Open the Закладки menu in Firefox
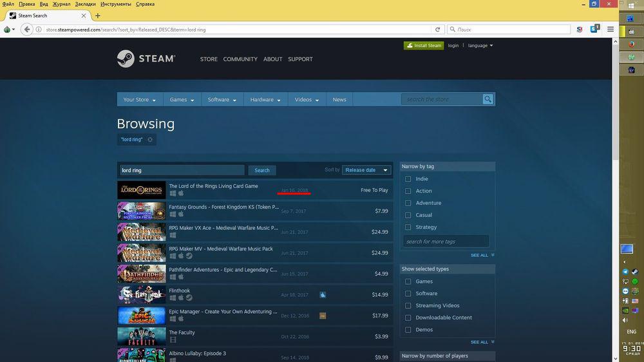Viewport: 644px width, 362px height. coord(85,4)
